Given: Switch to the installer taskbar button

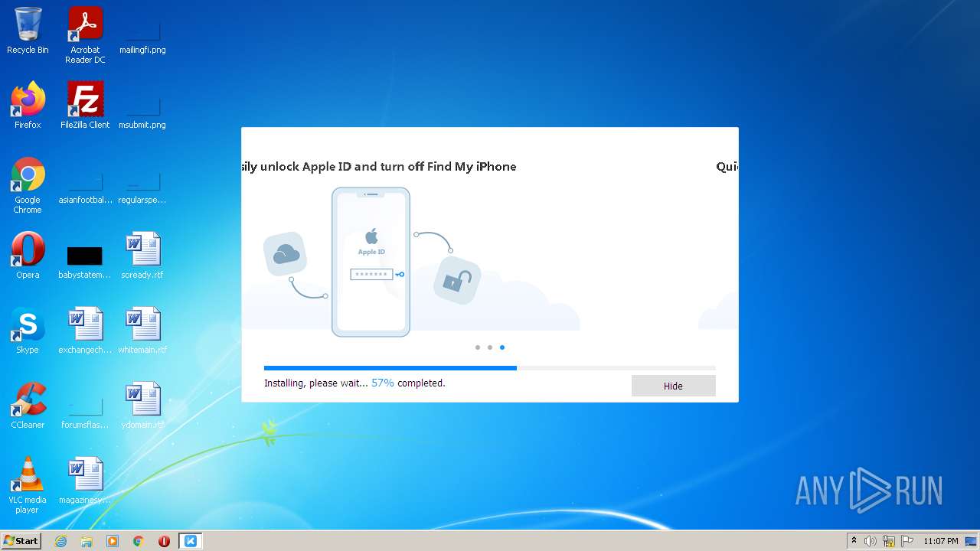Looking at the screenshot, I should click(190, 541).
